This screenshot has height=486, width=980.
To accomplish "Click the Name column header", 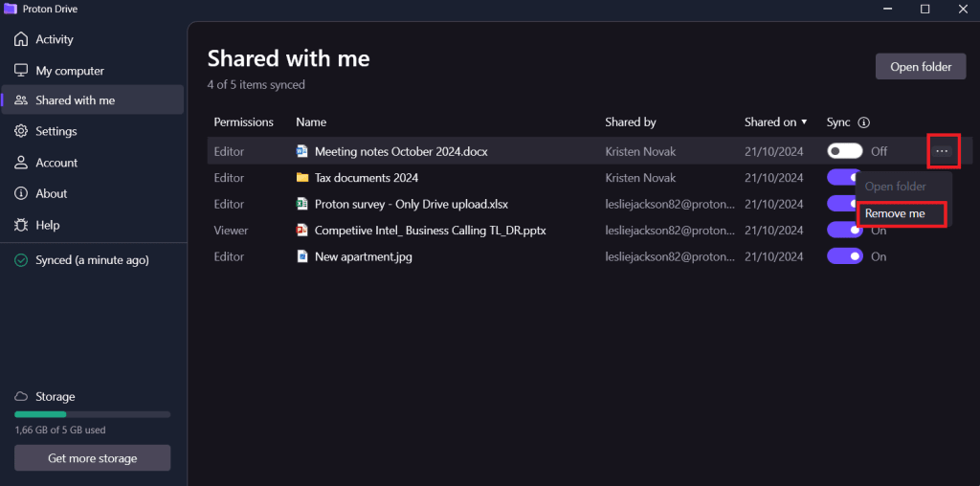I will [x=311, y=122].
